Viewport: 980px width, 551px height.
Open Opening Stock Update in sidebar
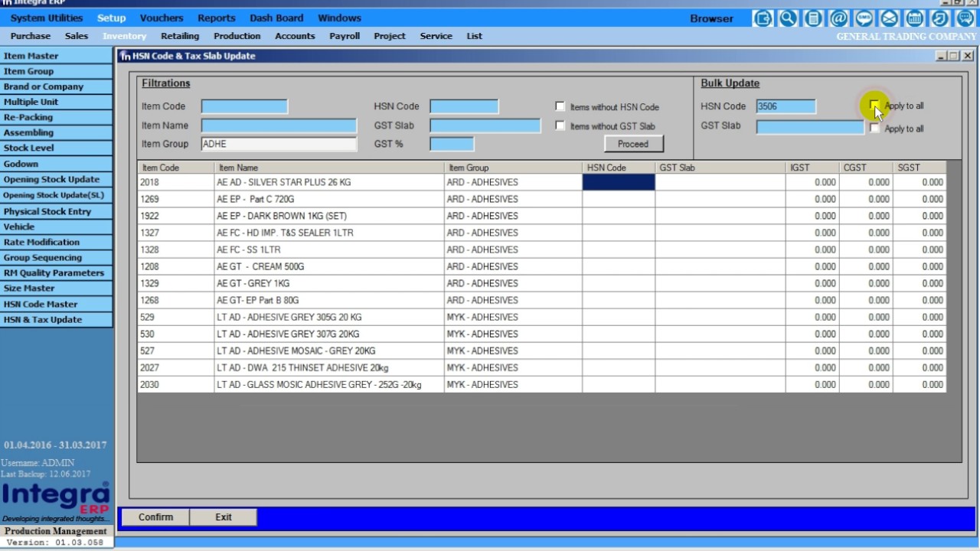point(57,179)
